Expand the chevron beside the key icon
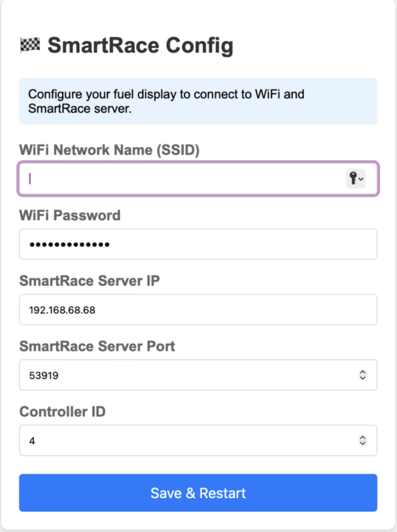Image resolution: width=397 pixels, height=532 pixels. click(x=361, y=179)
